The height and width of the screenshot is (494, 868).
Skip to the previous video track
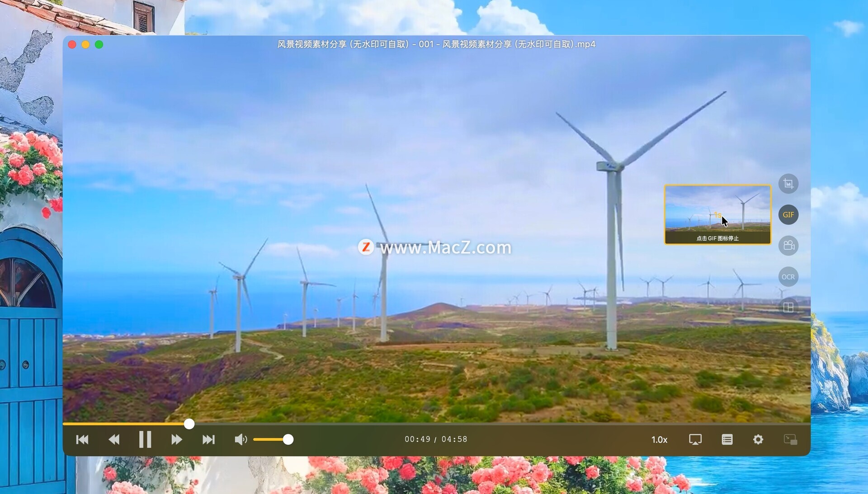coord(82,440)
